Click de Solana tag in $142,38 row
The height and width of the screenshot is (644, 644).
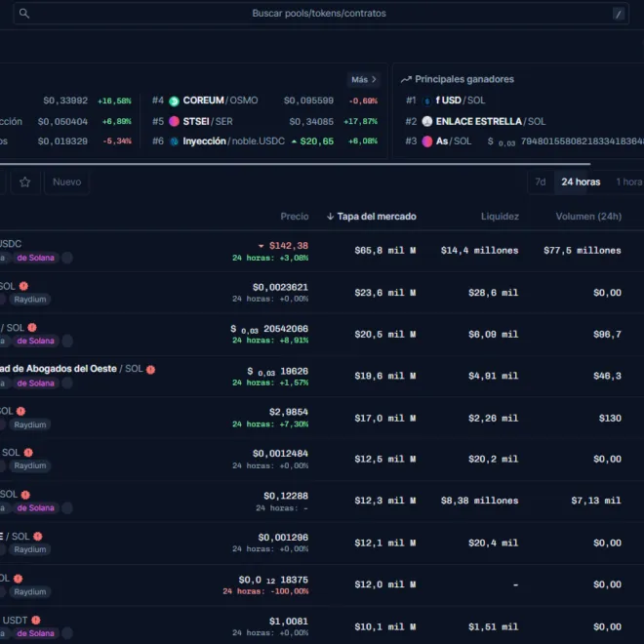click(36, 258)
